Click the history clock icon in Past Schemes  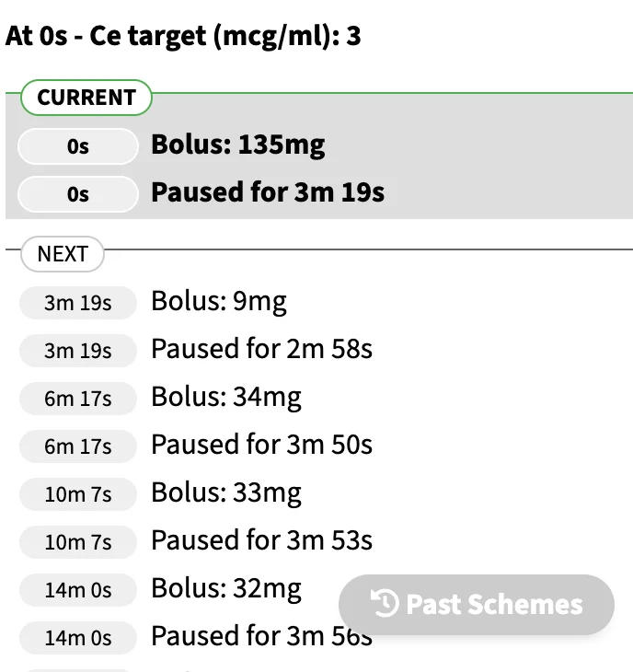coord(385,604)
